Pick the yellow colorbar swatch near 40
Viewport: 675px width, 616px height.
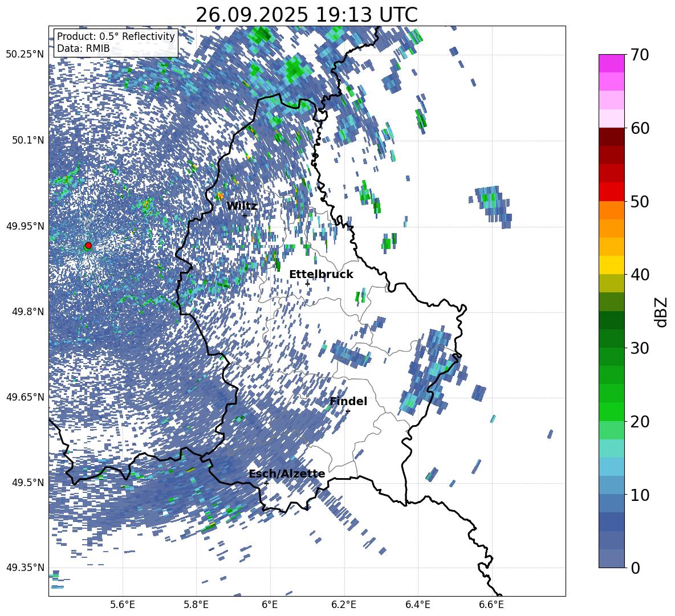point(611,266)
